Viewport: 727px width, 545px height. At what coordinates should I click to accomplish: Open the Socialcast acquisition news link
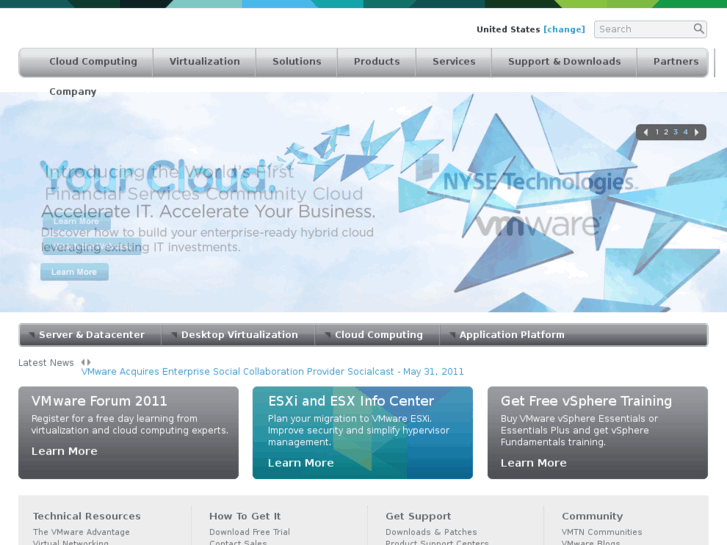272,372
